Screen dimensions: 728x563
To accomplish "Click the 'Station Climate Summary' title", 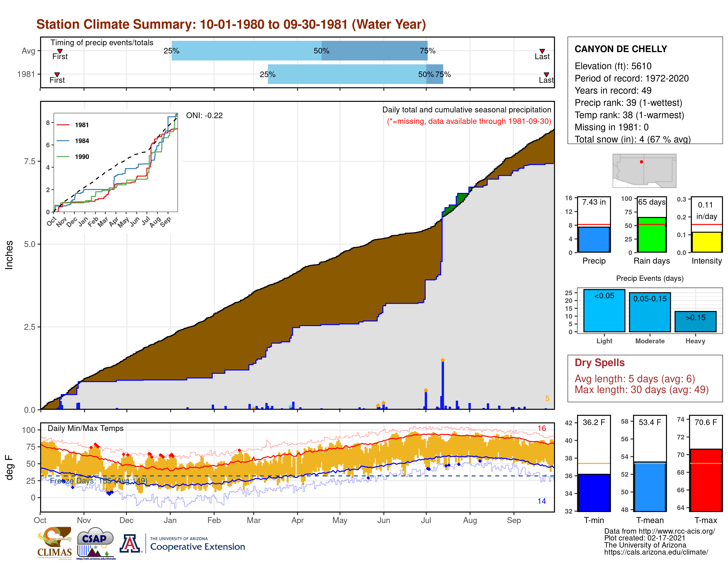I will pyautogui.click(x=231, y=24).
